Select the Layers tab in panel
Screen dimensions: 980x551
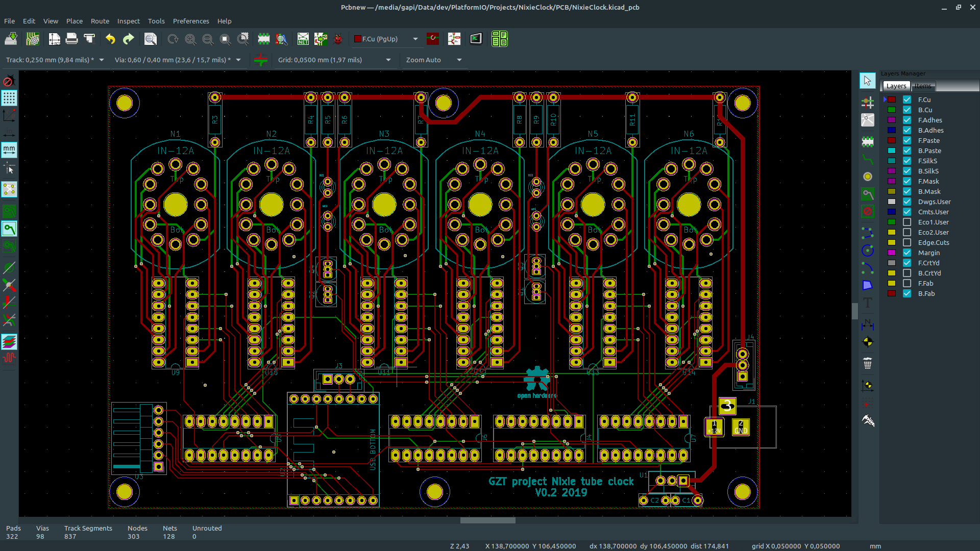tap(896, 85)
